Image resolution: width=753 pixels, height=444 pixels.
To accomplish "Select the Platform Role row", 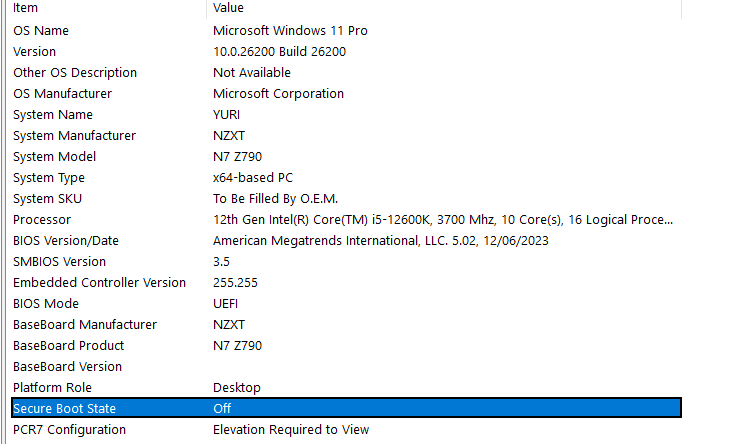I will point(52,388).
